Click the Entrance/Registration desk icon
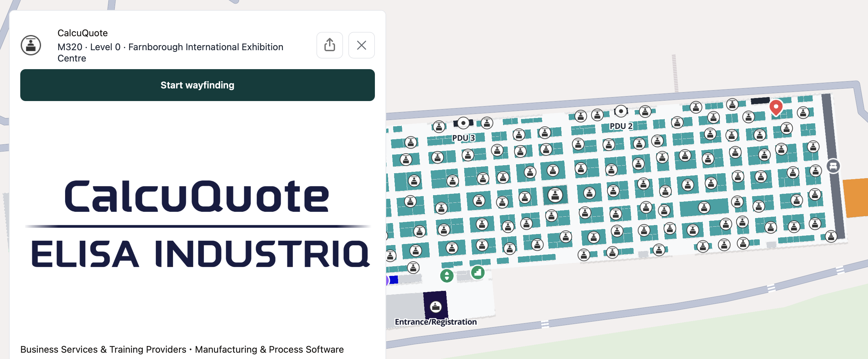The image size is (868, 359). tap(435, 306)
